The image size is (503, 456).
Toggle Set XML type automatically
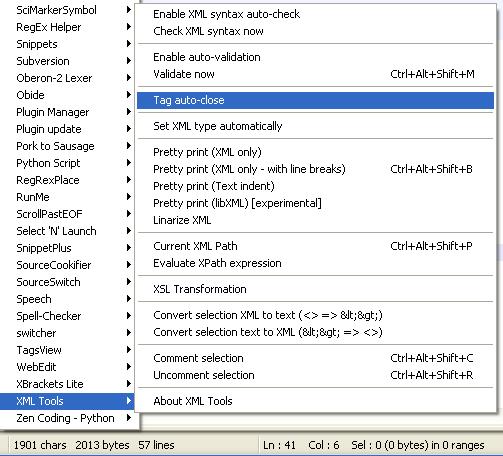click(x=315, y=126)
